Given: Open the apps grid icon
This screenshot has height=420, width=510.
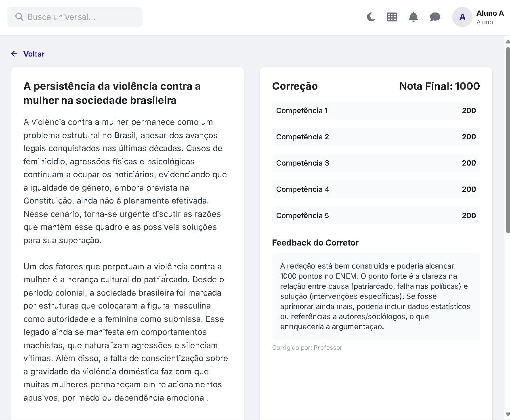Looking at the screenshot, I should point(392,17).
